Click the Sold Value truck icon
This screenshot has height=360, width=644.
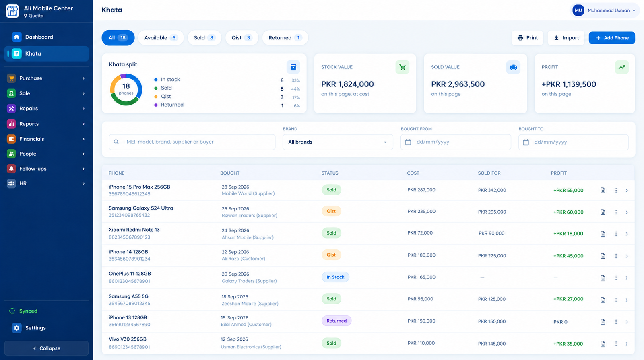pos(513,67)
